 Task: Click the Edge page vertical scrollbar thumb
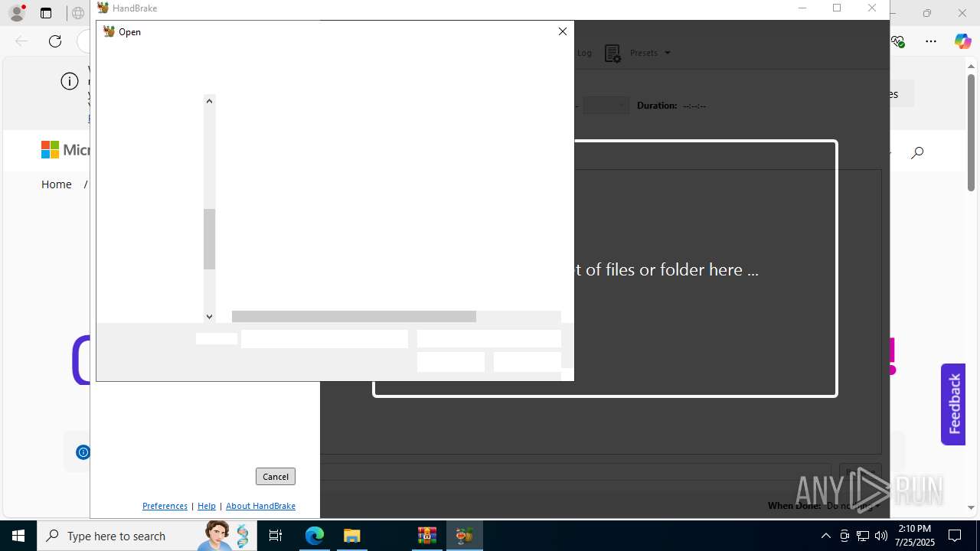(971, 132)
